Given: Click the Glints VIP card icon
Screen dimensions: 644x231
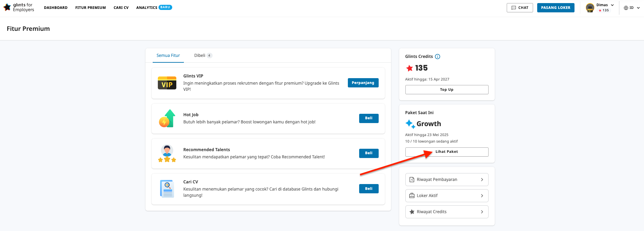Looking at the screenshot, I should point(167,83).
